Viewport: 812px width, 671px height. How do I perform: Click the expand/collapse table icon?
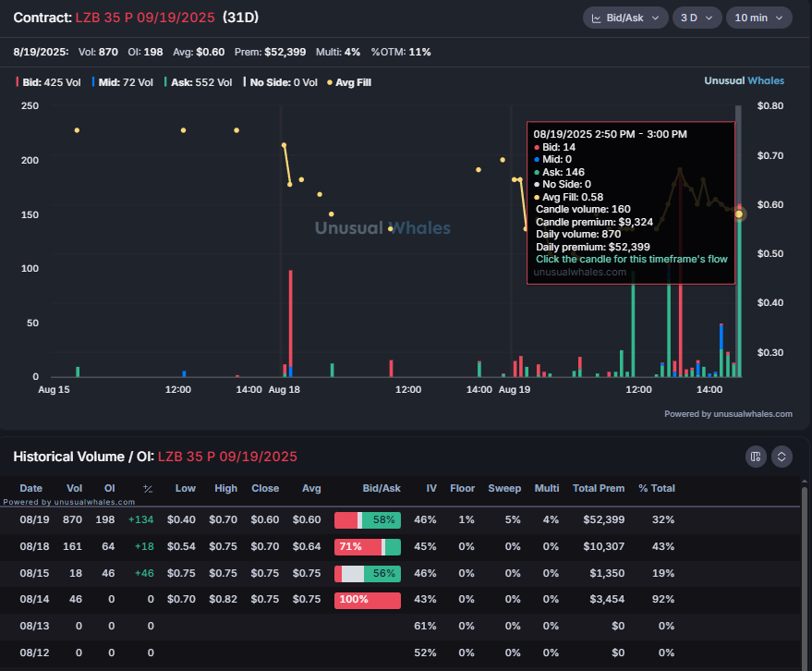pyautogui.click(x=782, y=457)
